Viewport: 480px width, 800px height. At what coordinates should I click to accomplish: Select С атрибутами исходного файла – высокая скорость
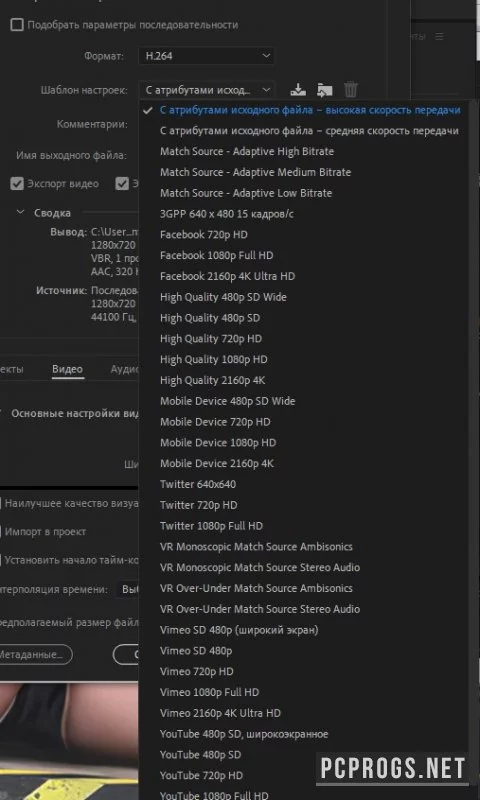(x=310, y=110)
